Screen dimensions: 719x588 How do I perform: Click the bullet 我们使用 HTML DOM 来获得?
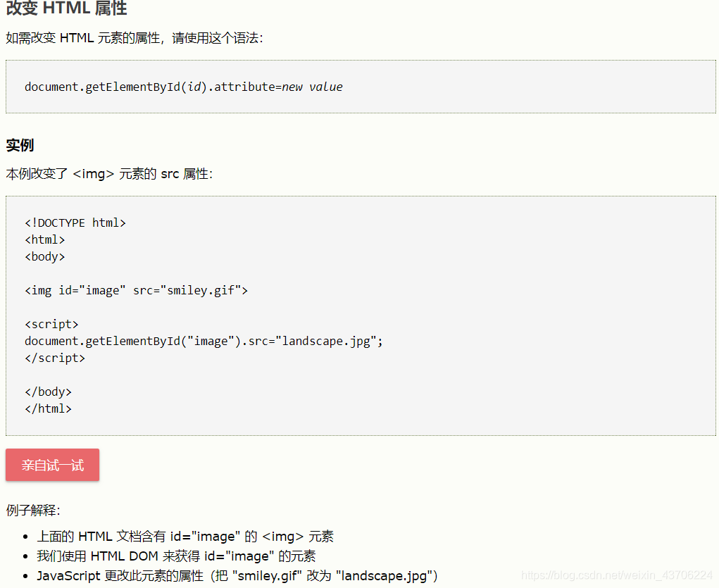coord(176,556)
